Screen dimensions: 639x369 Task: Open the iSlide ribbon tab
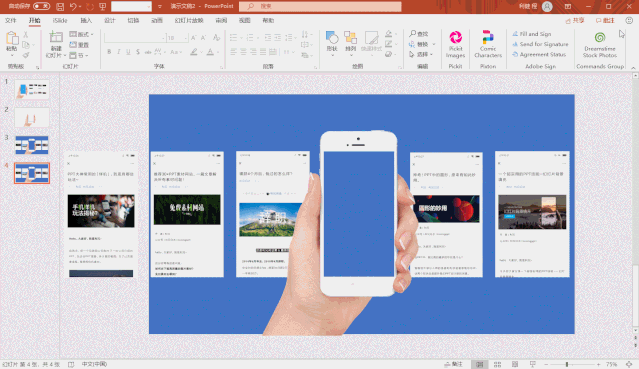point(60,20)
